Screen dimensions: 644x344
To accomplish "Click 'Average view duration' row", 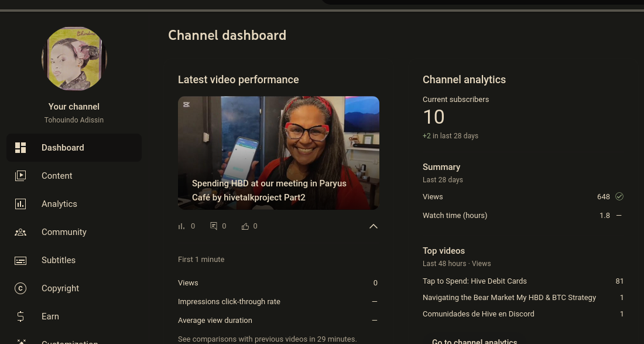I will coord(278,321).
